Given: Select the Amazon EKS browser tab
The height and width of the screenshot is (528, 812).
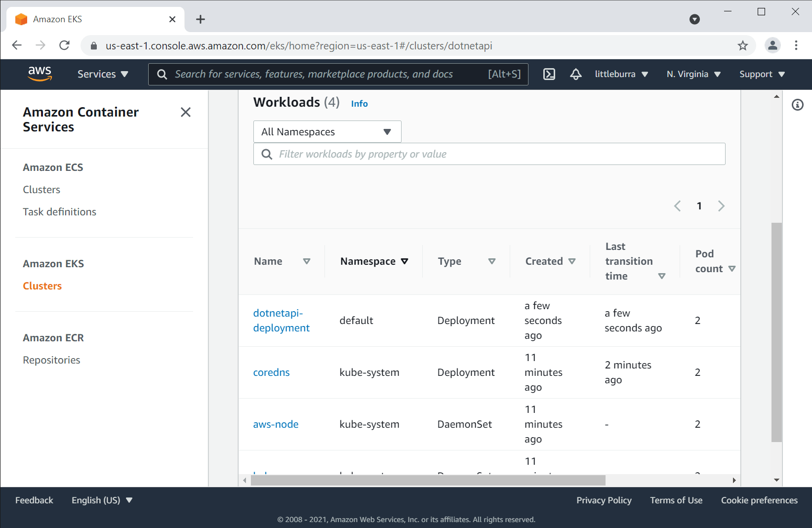Looking at the screenshot, I should (96, 19).
